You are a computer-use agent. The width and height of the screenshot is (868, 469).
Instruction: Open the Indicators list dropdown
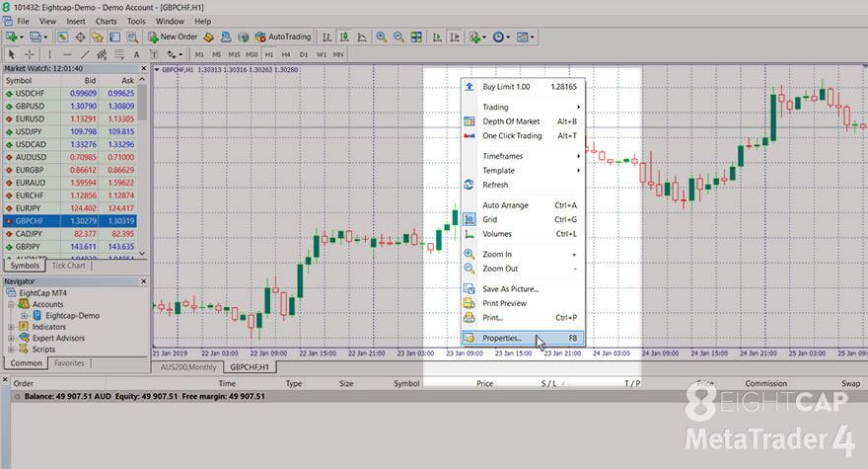tap(477, 38)
